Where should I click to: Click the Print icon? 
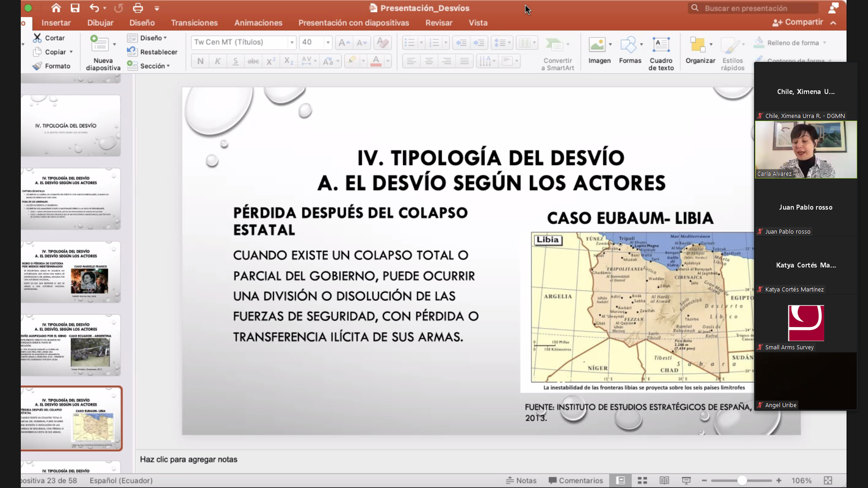[x=138, y=8]
